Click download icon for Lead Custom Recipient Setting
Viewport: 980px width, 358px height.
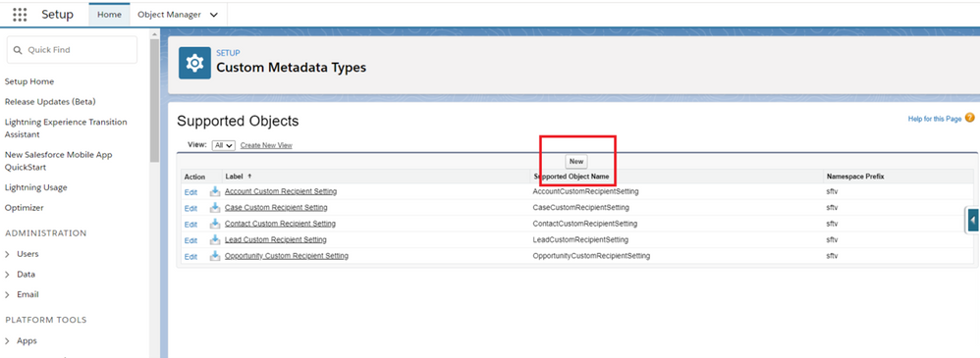[215, 240]
